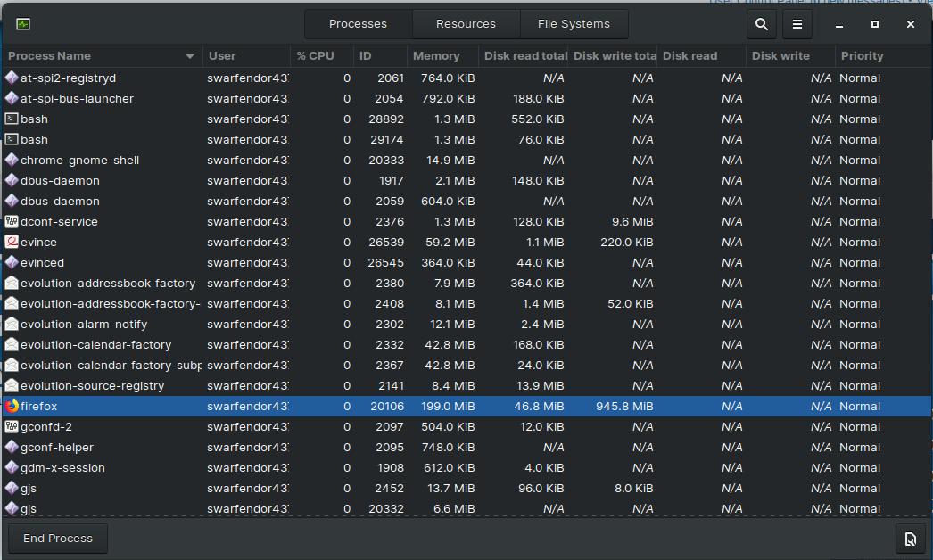Select the firefox icon in process list
Viewport: 933px width, 560px height.
pyautogui.click(x=12, y=407)
